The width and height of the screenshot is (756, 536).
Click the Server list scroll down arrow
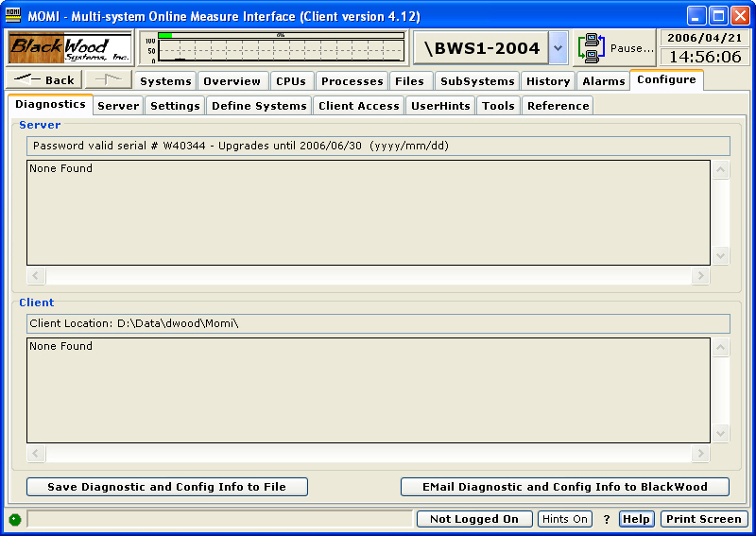coord(720,255)
